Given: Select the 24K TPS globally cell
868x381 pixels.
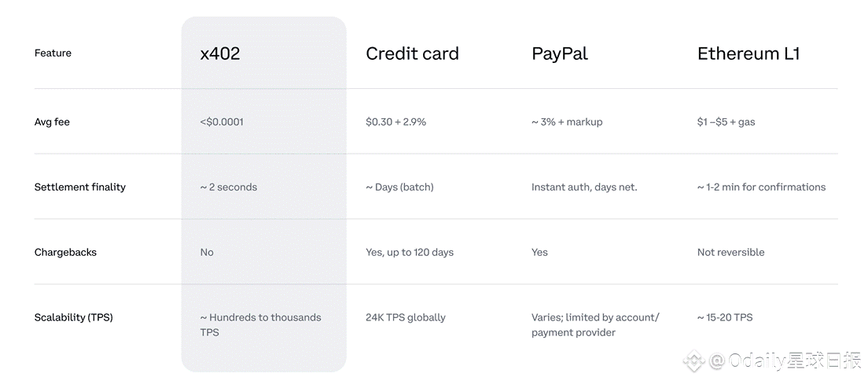Looking at the screenshot, I should click(x=406, y=318).
